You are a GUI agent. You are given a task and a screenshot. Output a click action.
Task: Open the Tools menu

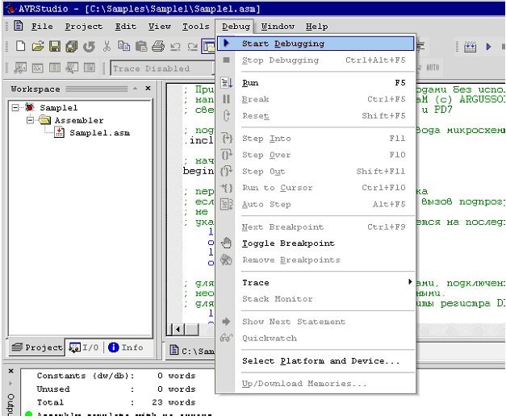point(195,26)
